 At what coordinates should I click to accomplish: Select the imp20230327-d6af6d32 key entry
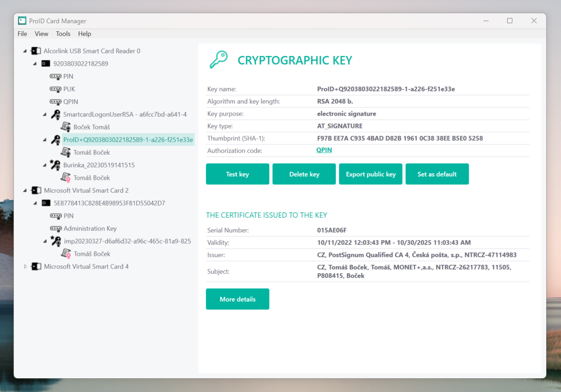(x=127, y=241)
